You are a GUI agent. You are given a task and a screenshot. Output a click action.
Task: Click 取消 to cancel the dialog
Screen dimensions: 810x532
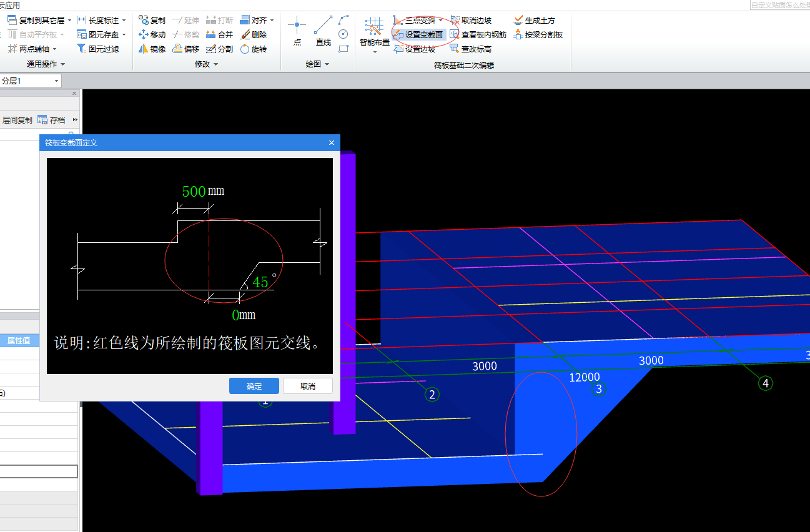click(308, 386)
